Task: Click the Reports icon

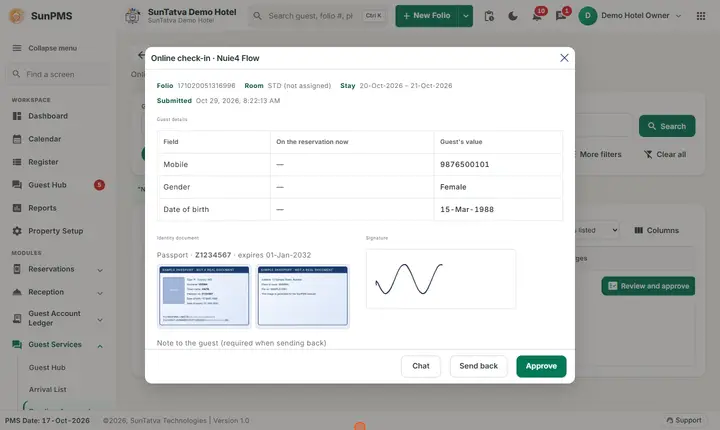Action: coord(17,208)
